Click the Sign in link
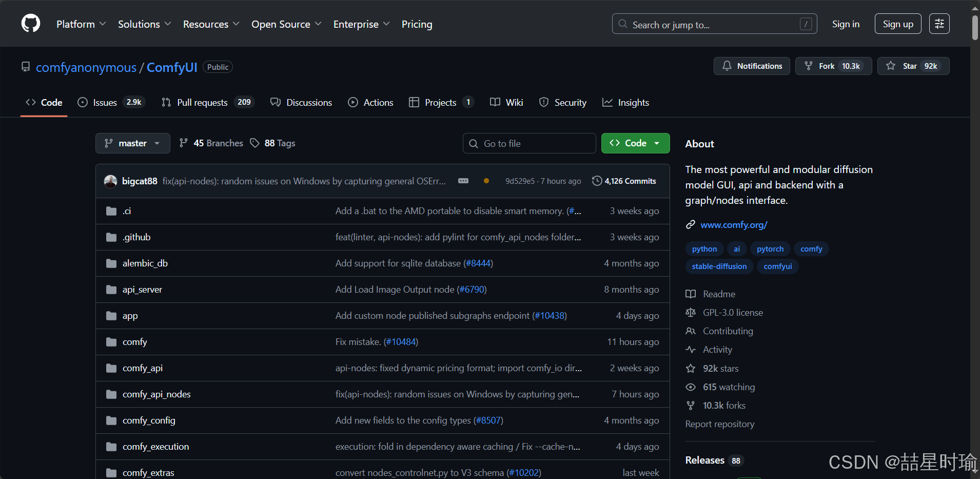980x479 pixels. tap(846, 24)
